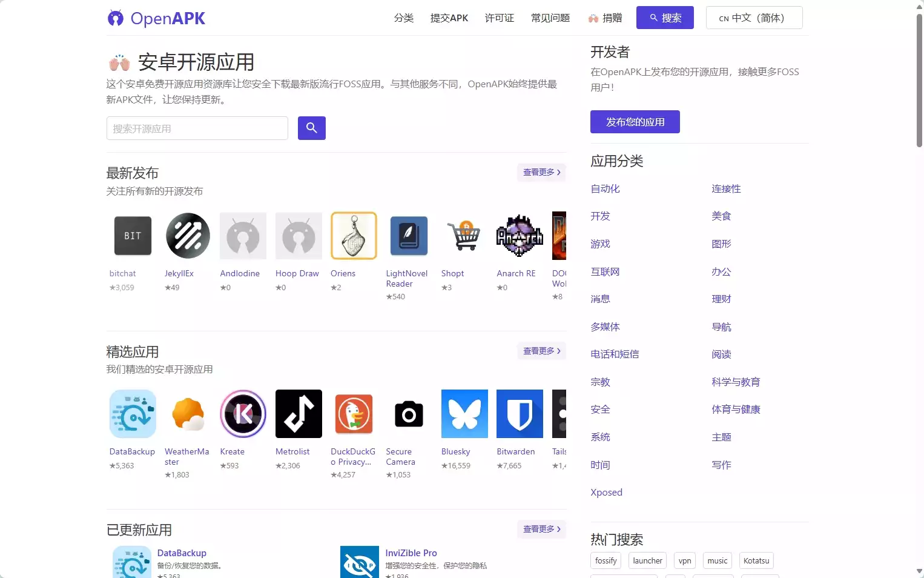Select the music search tag
The image size is (924, 578).
click(x=718, y=560)
